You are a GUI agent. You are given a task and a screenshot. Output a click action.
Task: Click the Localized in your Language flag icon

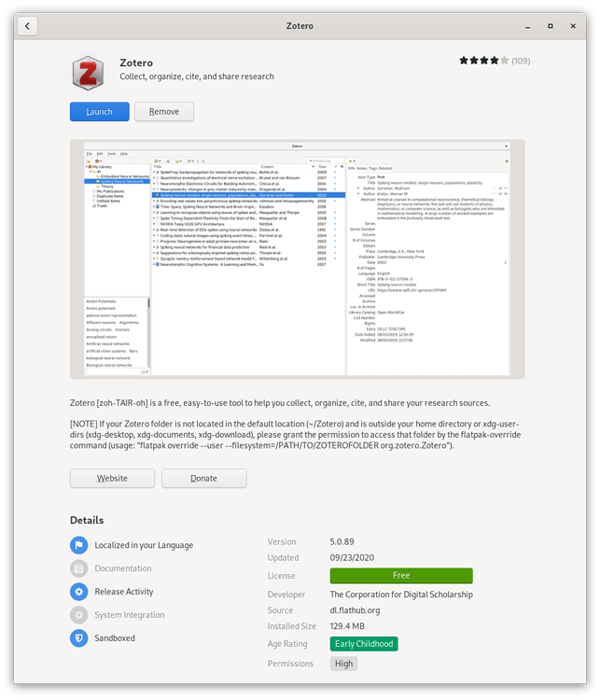pyautogui.click(x=79, y=545)
